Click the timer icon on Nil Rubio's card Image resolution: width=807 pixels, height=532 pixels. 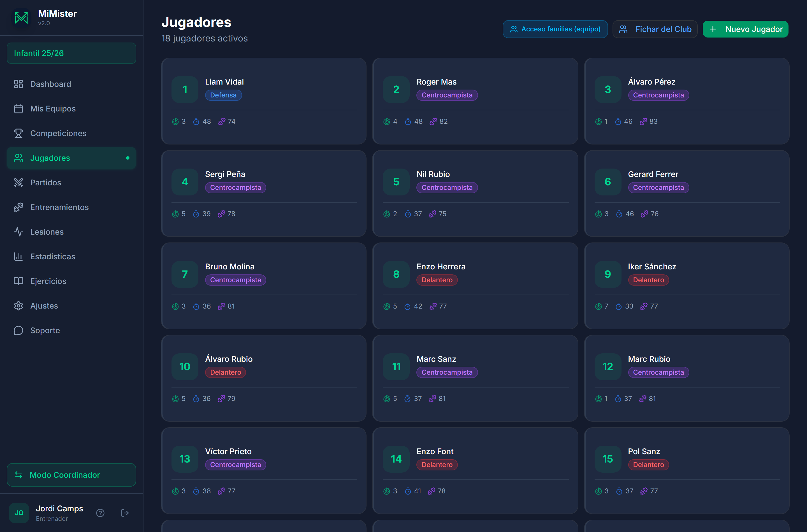pos(408,214)
